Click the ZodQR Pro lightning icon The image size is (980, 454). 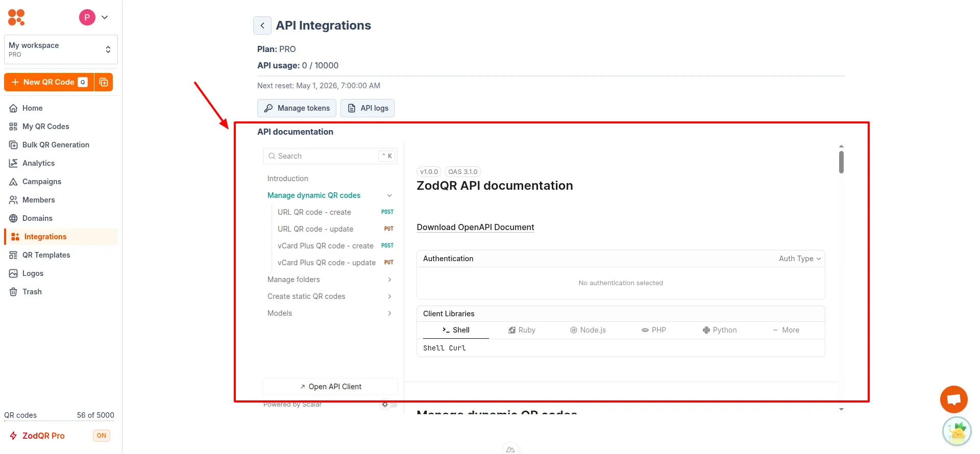tap(13, 436)
